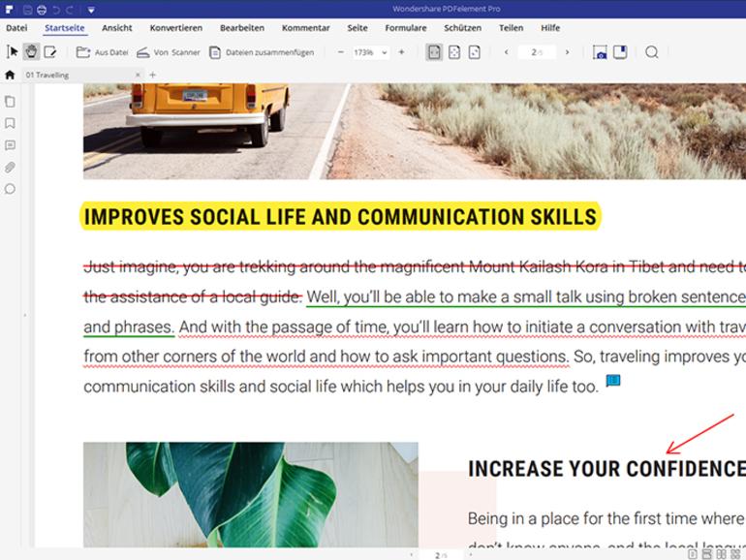This screenshot has width=746, height=560.
Task: Show the comments panel in the sidebar
Action: pos(10,145)
